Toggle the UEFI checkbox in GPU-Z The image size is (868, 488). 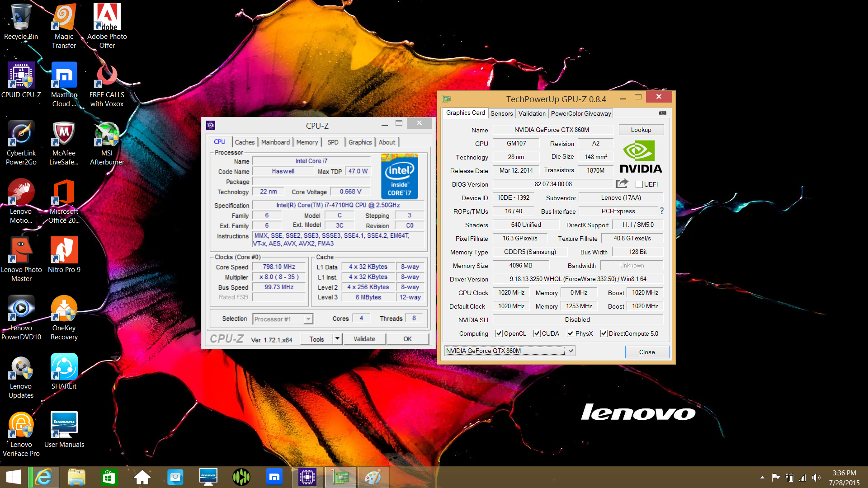(x=639, y=184)
